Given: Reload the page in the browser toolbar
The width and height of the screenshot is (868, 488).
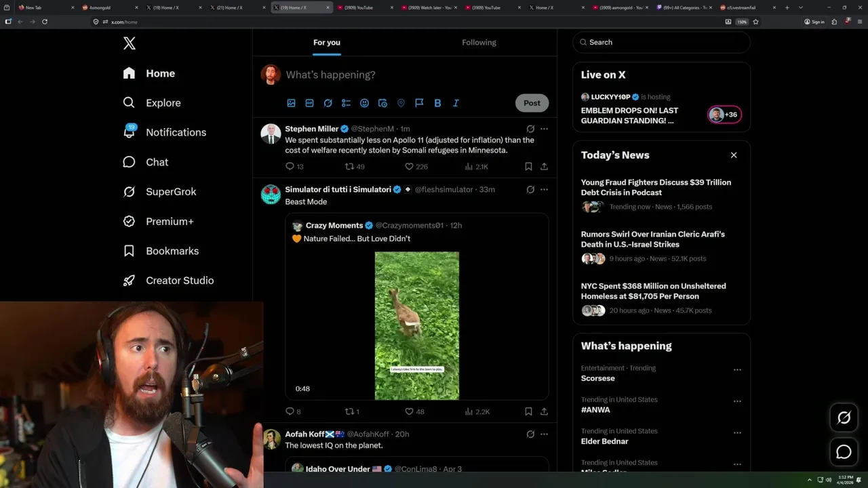Looking at the screenshot, I should pyautogui.click(x=45, y=22).
